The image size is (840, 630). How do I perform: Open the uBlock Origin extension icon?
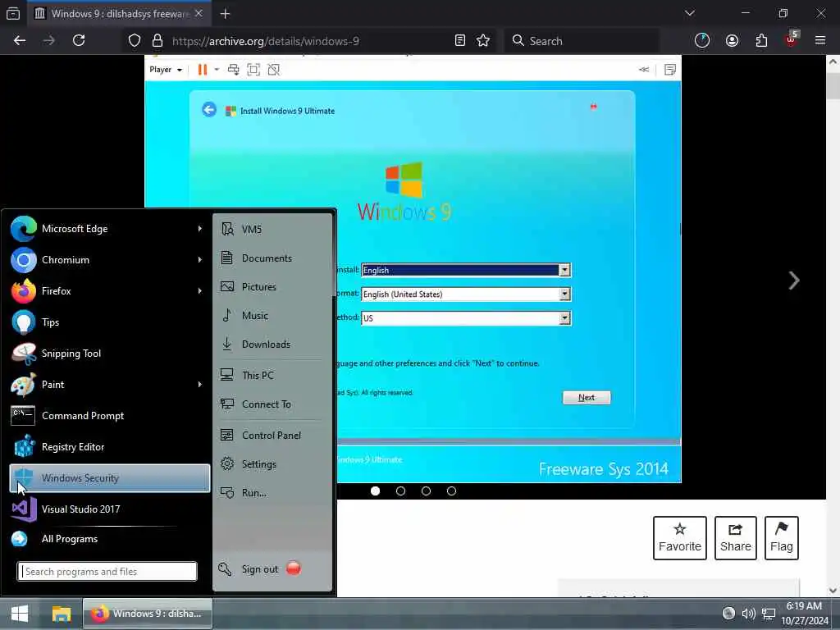point(792,39)
